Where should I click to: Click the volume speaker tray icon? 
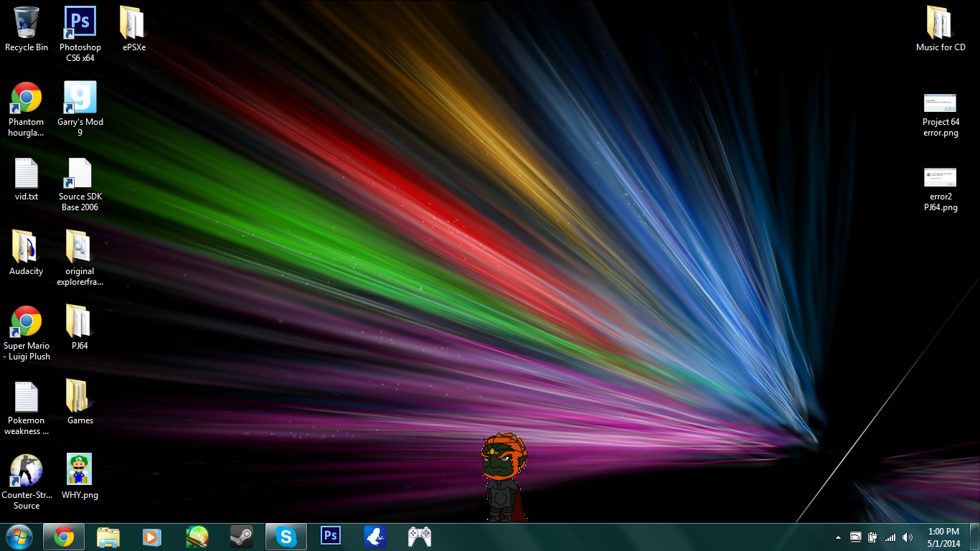point(908,537)
